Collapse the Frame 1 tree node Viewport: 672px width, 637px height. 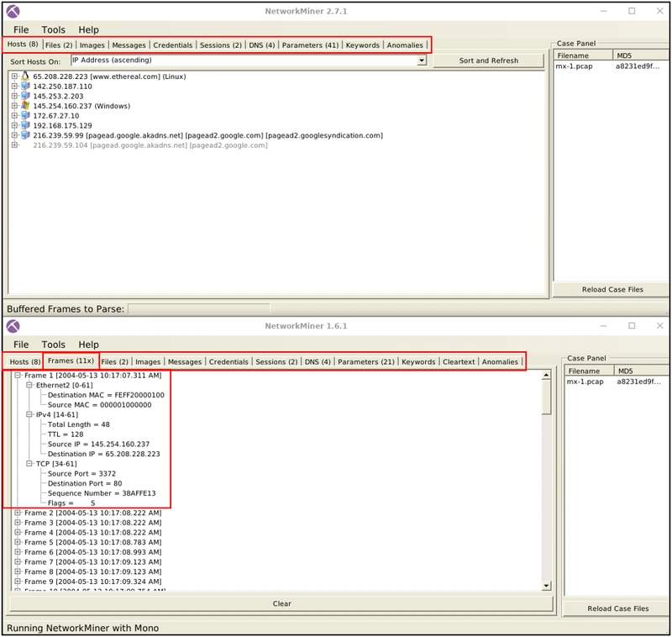point(18,375)
